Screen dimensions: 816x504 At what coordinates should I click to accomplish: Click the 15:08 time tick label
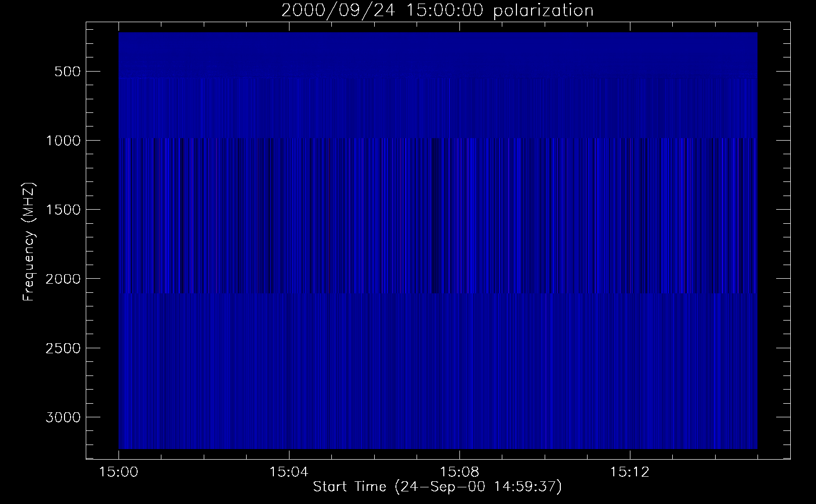[x=459, y=472]
